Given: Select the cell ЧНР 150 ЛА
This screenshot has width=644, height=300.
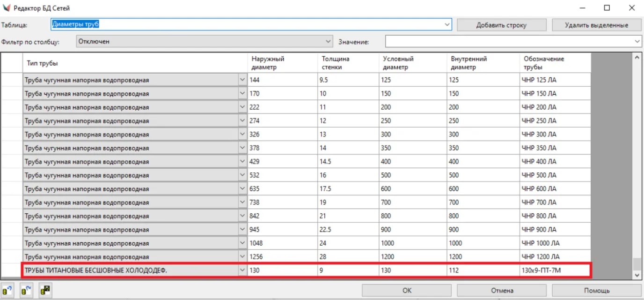Looking at the screenshot, I should 556,93.
